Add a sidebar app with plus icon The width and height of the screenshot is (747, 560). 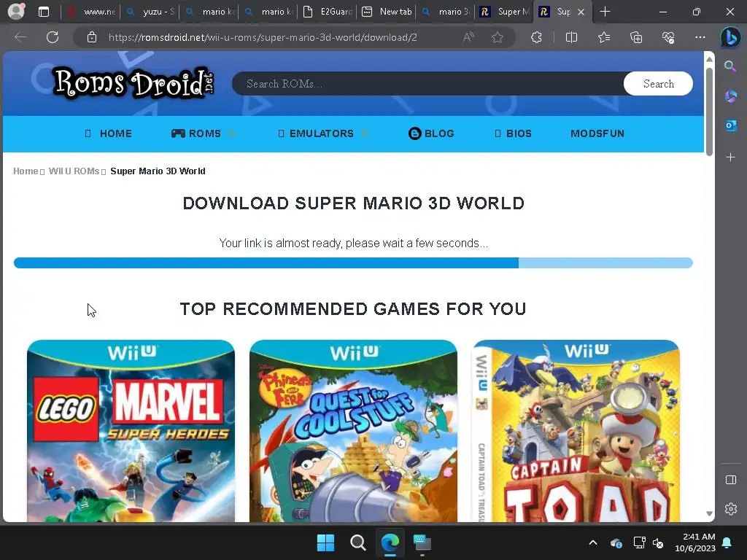[730, 157]
